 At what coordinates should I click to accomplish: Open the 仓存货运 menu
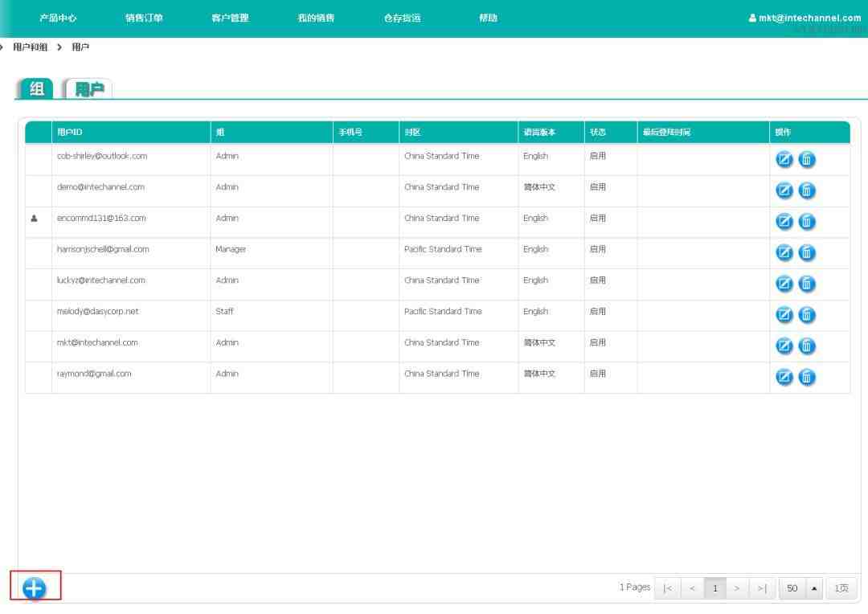tap(403, 18)
